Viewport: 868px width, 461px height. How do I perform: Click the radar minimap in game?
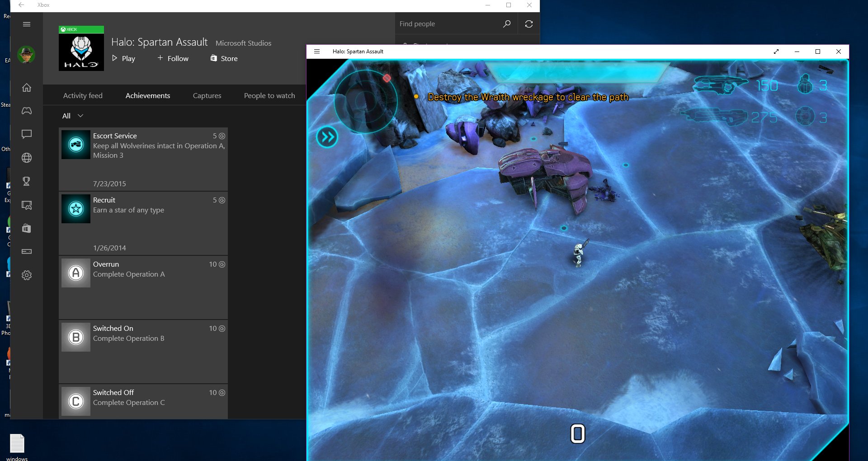coord(365,101)
